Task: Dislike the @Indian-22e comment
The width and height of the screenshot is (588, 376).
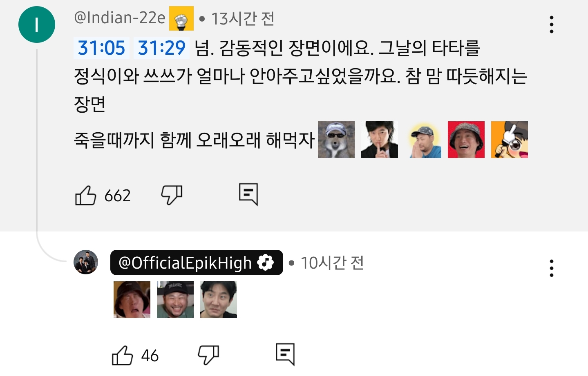Action: tap(172, 195)
